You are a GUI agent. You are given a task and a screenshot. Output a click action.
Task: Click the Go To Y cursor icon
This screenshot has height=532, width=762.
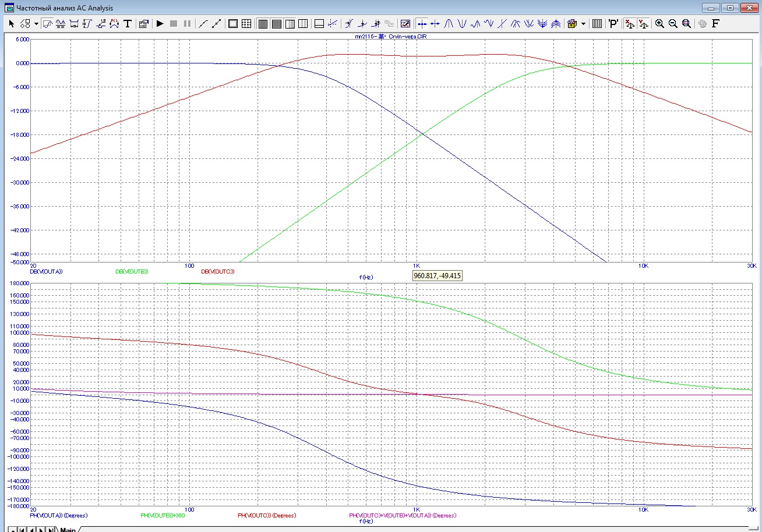(x=362, y=24)
